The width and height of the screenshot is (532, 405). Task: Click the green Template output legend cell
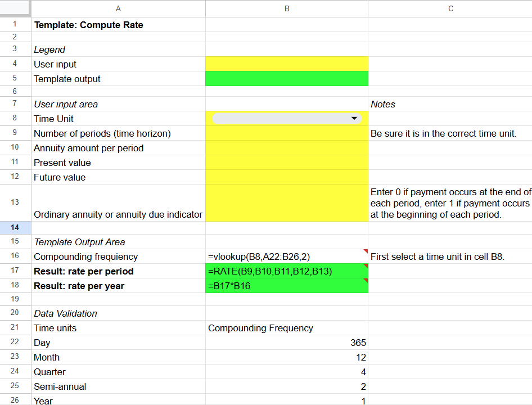click(x=287, y=79)
